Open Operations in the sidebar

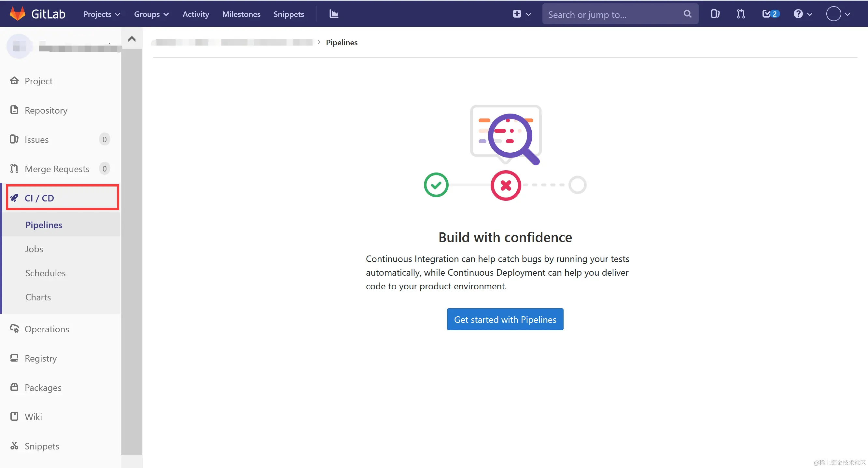(x=47, y=329)
